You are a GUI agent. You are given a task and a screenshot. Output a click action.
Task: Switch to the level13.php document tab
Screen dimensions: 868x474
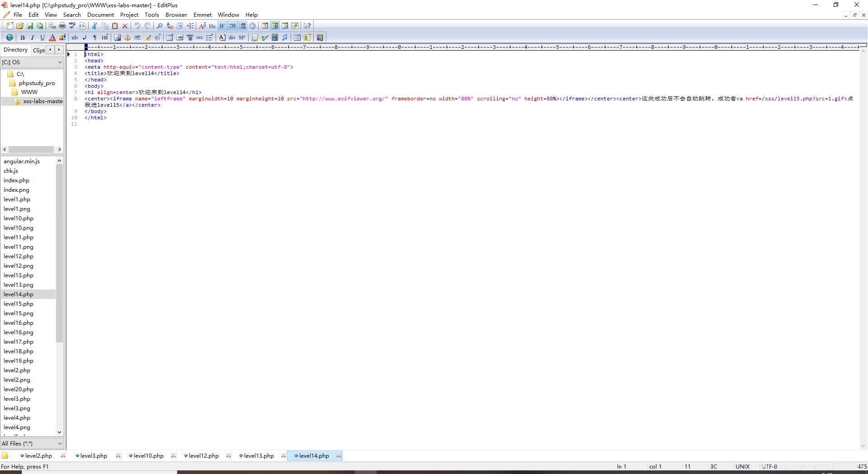pos(259,456)
